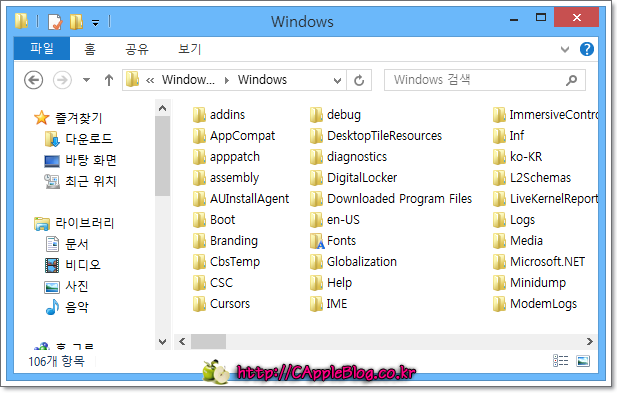
Task: Click the navigation pane scroll up arrow
Action: (x=162, y=108)
